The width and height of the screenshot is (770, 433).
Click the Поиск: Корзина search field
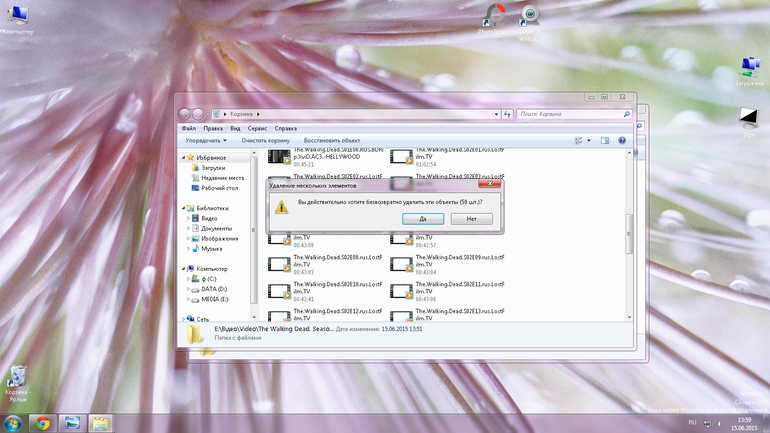(x=574, y=114)
